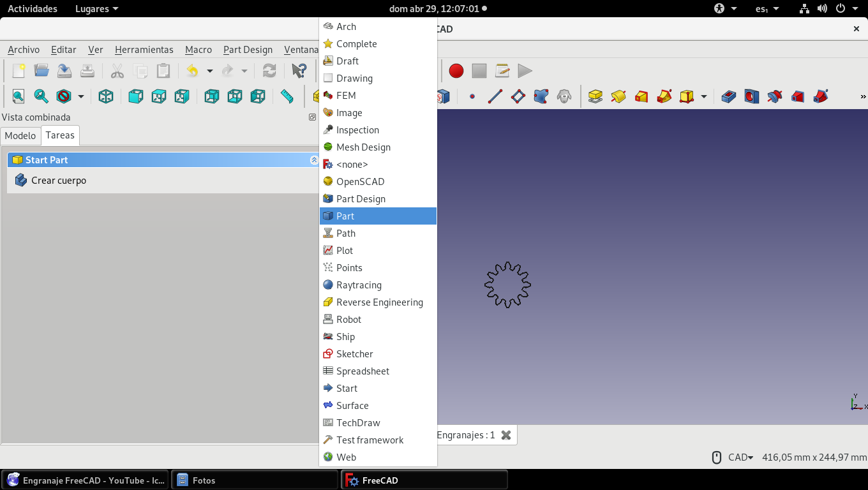The image size is (868, 490).
Task: Open a file using the folder icon
Action: pyautogui.click(x=41, y=71)
